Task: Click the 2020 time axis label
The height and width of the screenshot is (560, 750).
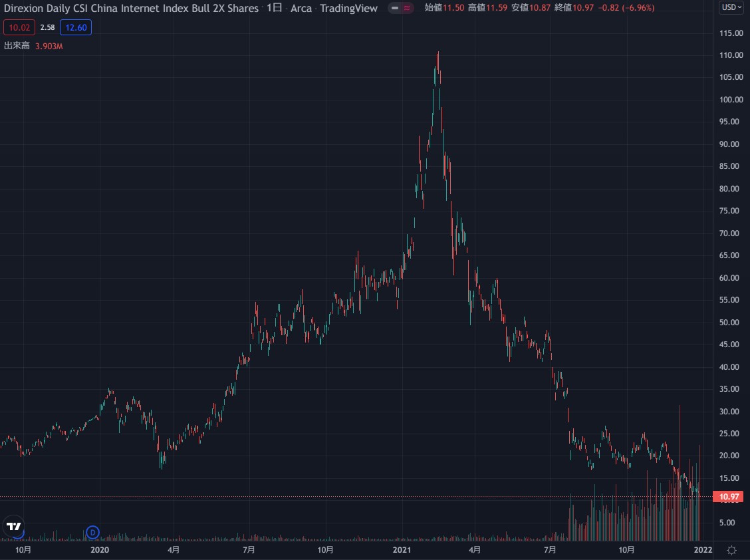Action: pyautogui.click(x=100, y=550)
